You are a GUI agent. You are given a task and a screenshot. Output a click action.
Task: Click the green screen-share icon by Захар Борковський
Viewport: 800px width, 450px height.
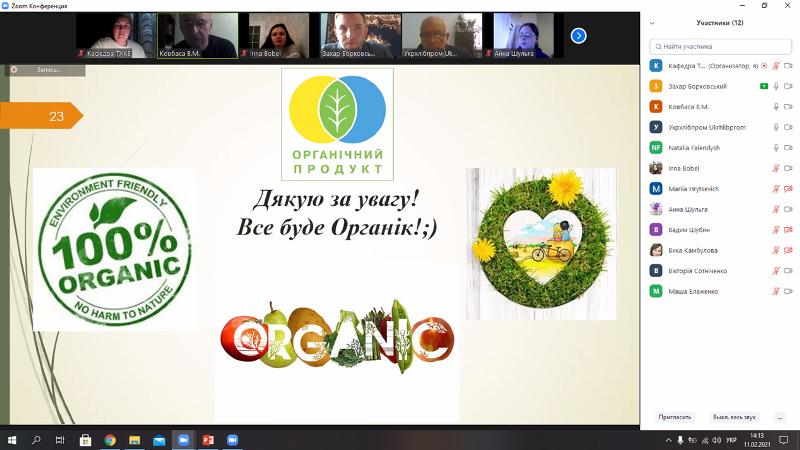764,86
